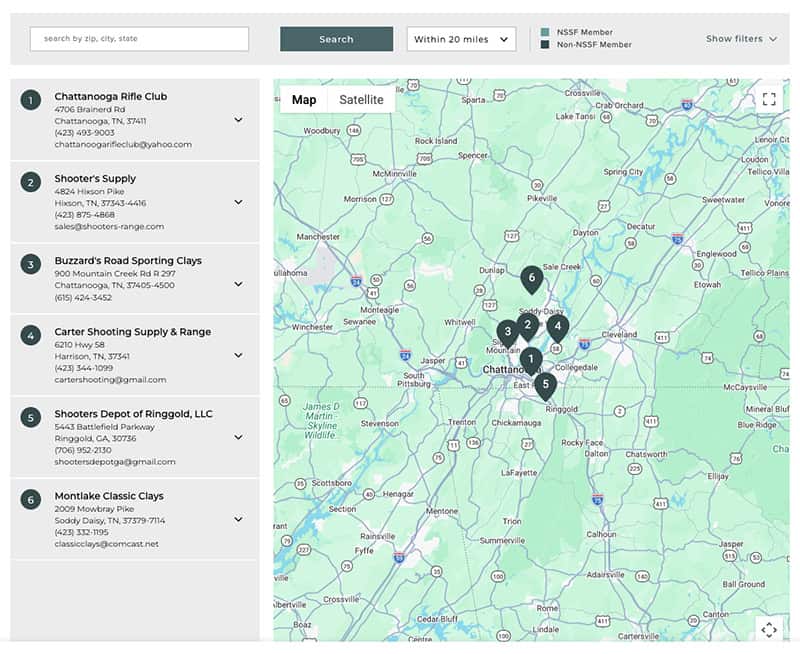
Task: Click map pin number 3
Action: click(x=507, y=331)
